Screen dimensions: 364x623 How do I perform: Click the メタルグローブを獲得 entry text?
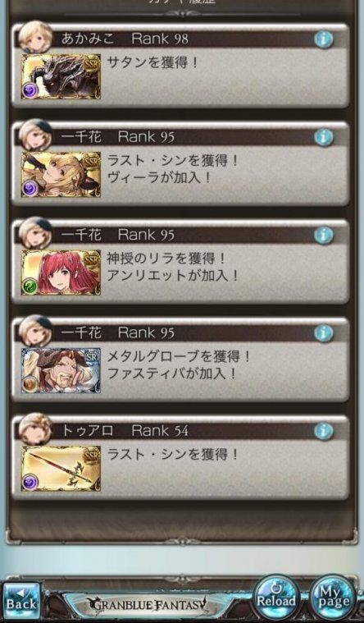point(179,357)
